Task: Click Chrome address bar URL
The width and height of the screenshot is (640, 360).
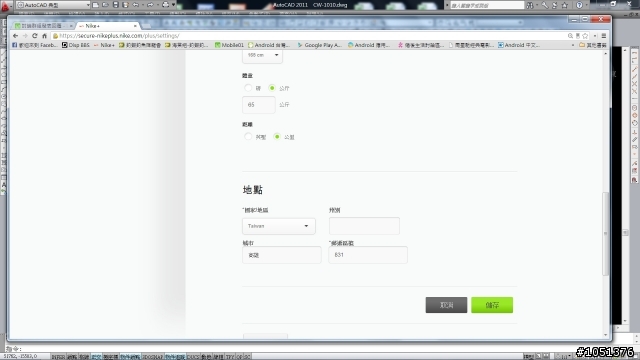Action: [119, 36]
